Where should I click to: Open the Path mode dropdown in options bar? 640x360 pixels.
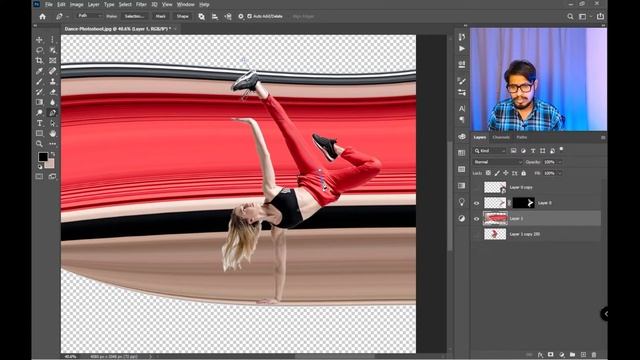(x=89, y=16)
